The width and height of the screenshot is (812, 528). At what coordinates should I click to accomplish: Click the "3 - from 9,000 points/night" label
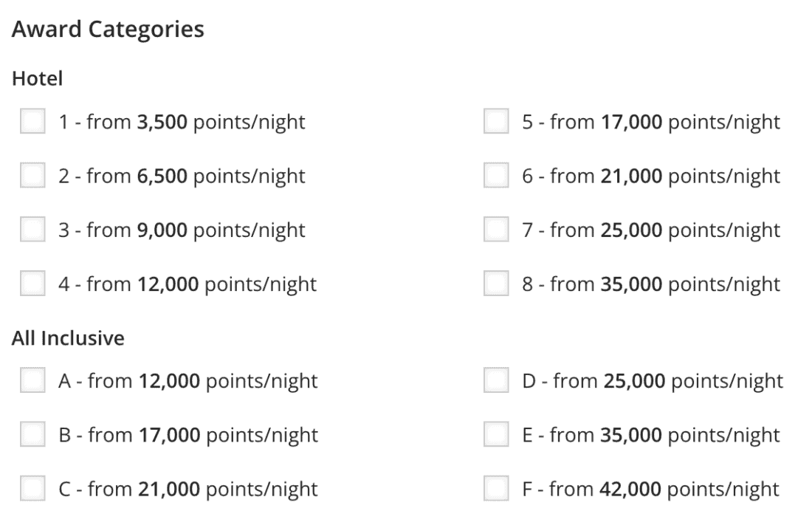click(182, 230)
